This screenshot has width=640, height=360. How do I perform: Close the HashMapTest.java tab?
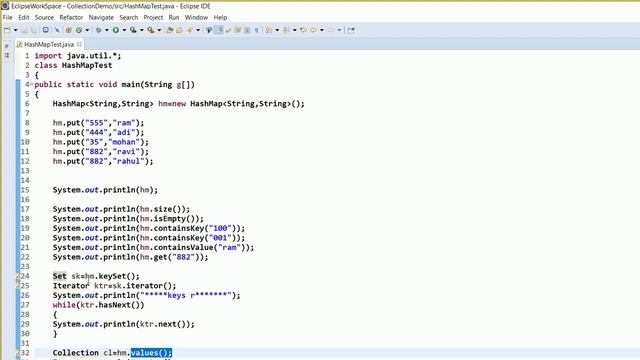click(x=79, y=44)
